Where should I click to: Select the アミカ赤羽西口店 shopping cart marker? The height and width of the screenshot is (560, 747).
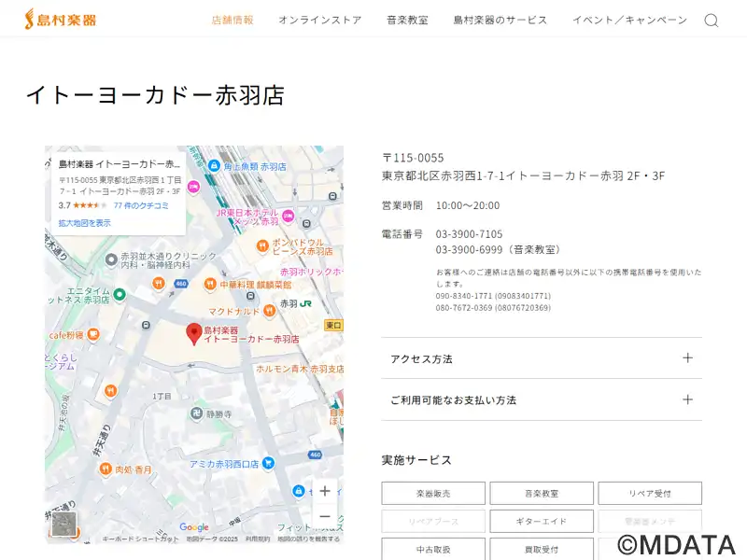coord(269,462)
